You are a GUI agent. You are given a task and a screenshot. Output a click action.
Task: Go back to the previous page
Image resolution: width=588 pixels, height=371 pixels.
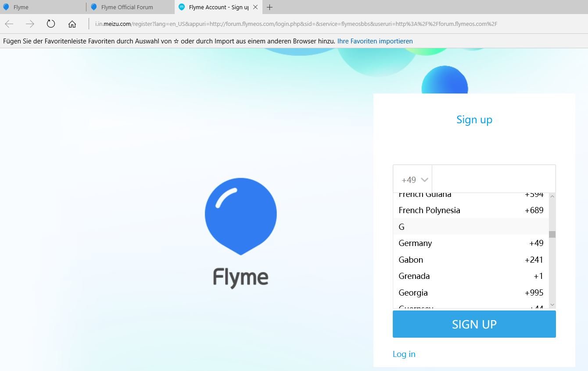pyautogui.click(x=9, y=24)
